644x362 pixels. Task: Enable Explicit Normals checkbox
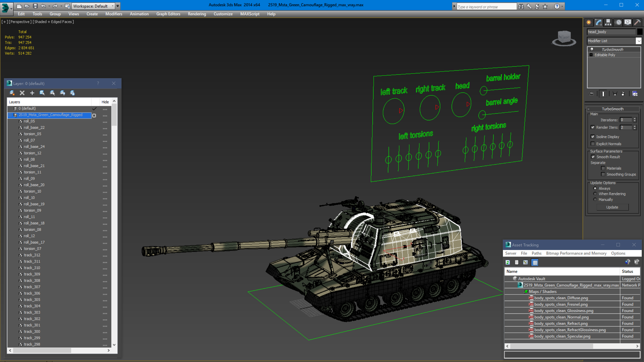click(593, 144)
